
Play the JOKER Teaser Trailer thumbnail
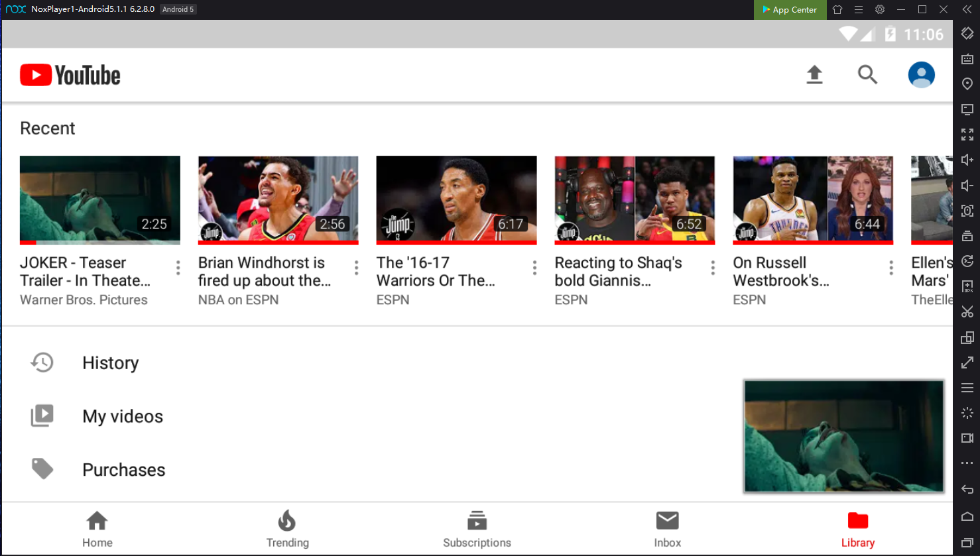100,200
